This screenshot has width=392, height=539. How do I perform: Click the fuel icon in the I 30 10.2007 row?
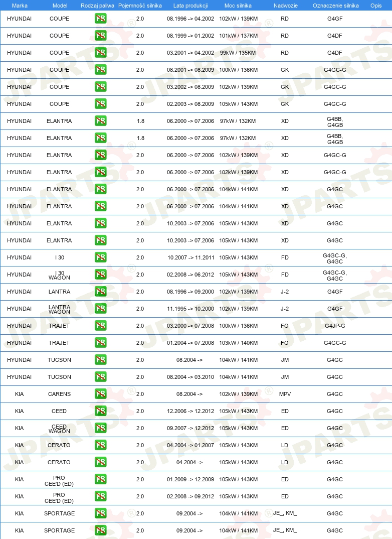101,257
